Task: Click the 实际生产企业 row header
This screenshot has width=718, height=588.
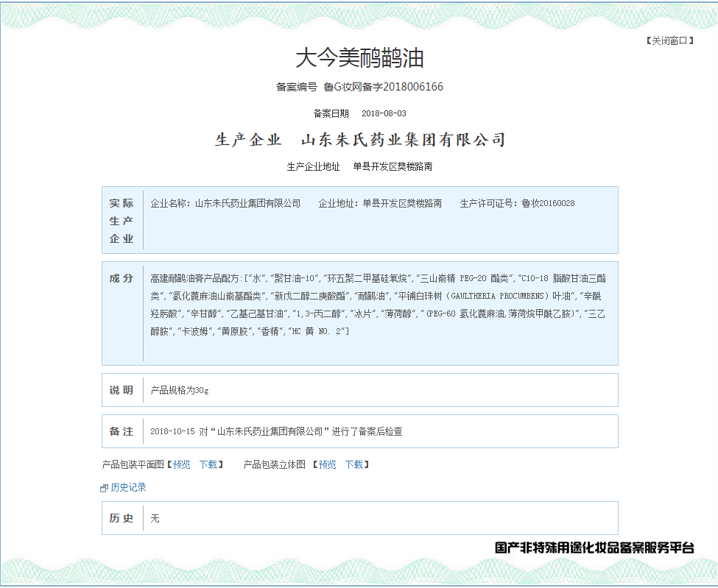Action: (122, 221)
